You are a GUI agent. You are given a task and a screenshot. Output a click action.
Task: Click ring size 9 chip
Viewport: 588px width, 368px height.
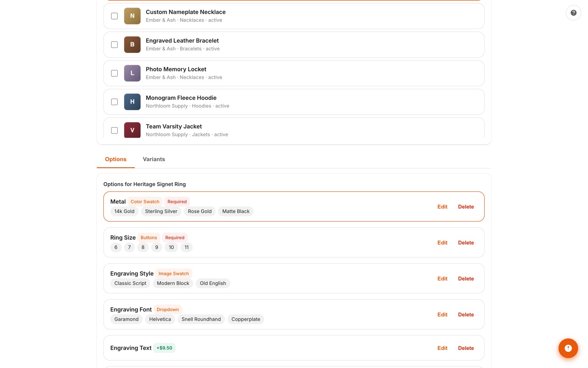pos(156,247)
